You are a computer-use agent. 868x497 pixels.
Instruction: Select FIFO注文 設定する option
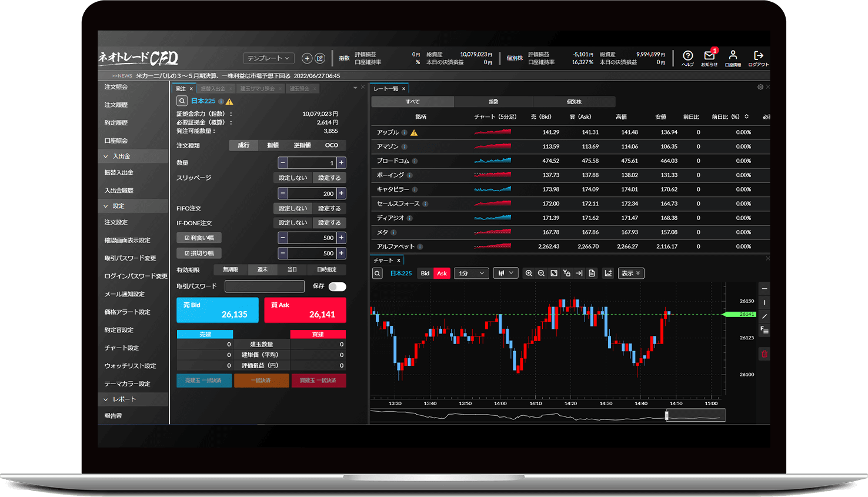[x=329, y=208]
